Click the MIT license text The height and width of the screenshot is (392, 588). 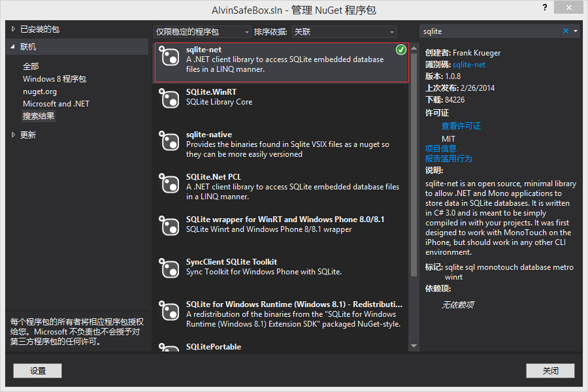tap(448, 139)
